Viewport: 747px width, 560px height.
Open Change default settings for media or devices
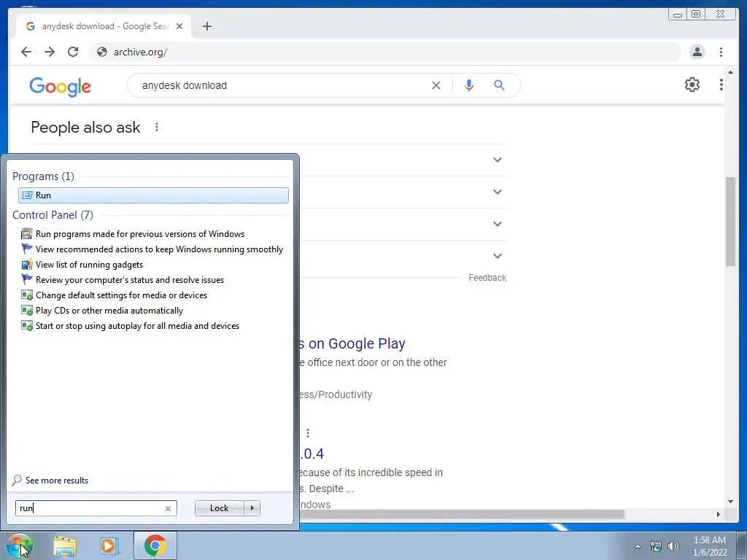115,295
